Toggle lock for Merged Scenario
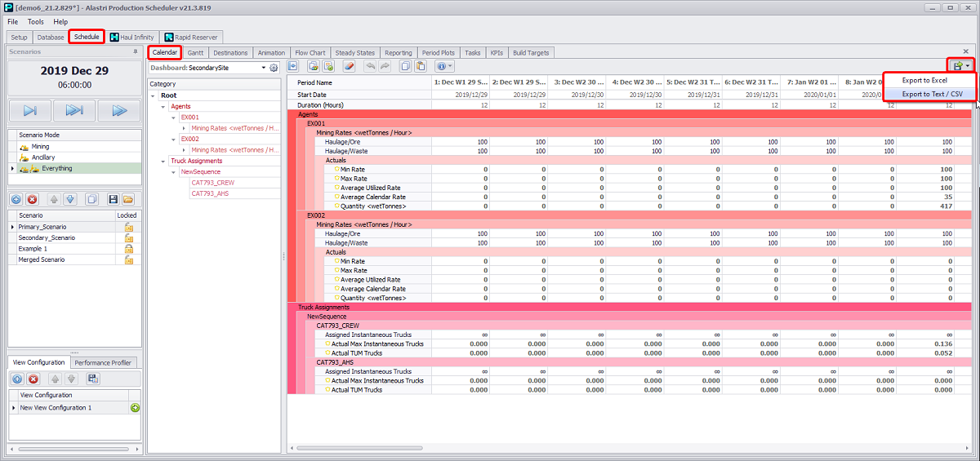 point(128,259)
